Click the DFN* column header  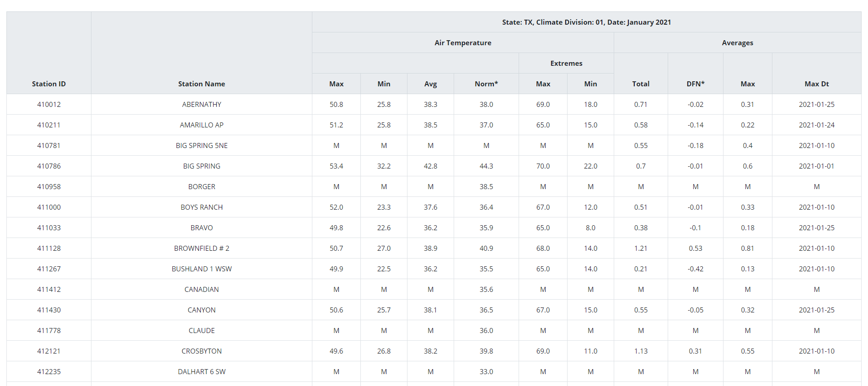point(695,84)
